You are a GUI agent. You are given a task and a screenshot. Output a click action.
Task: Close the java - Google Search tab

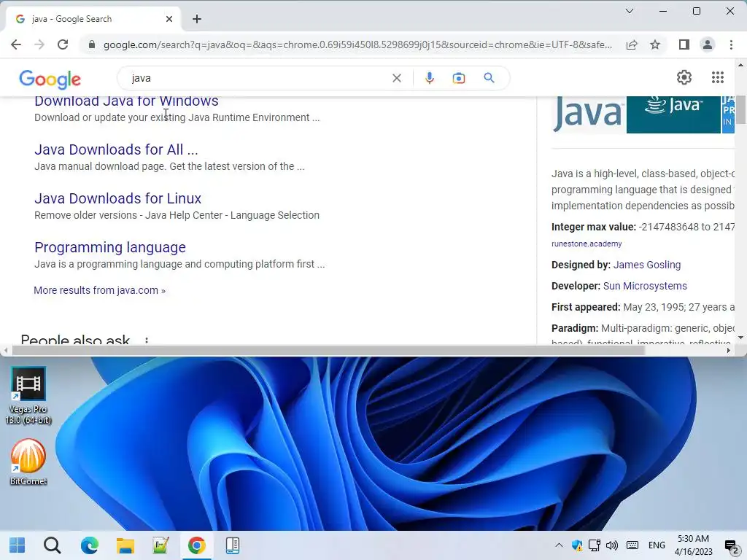(x=169, y=19)
